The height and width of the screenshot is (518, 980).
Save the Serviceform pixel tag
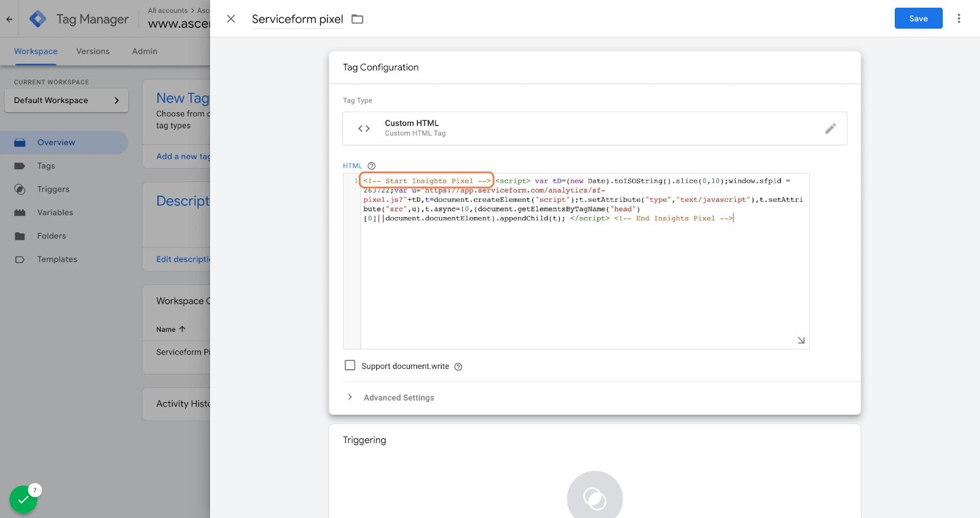(x=918, y=18)
